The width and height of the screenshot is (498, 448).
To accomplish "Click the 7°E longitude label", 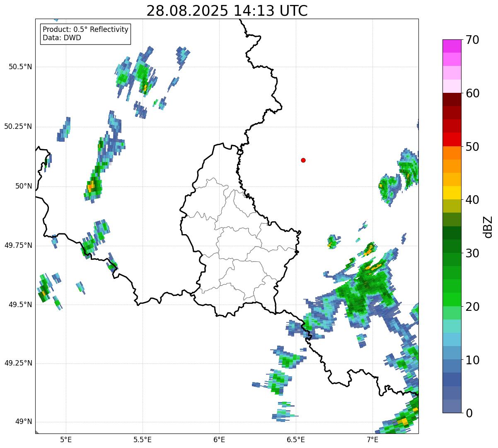I will (x=372, y=440).
